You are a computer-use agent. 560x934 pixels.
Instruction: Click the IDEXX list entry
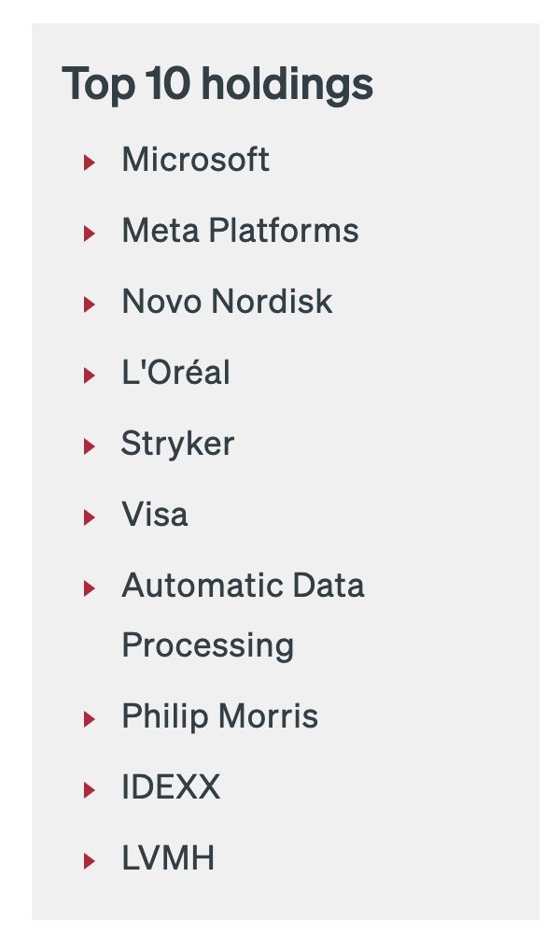click(x=171, y=787)
